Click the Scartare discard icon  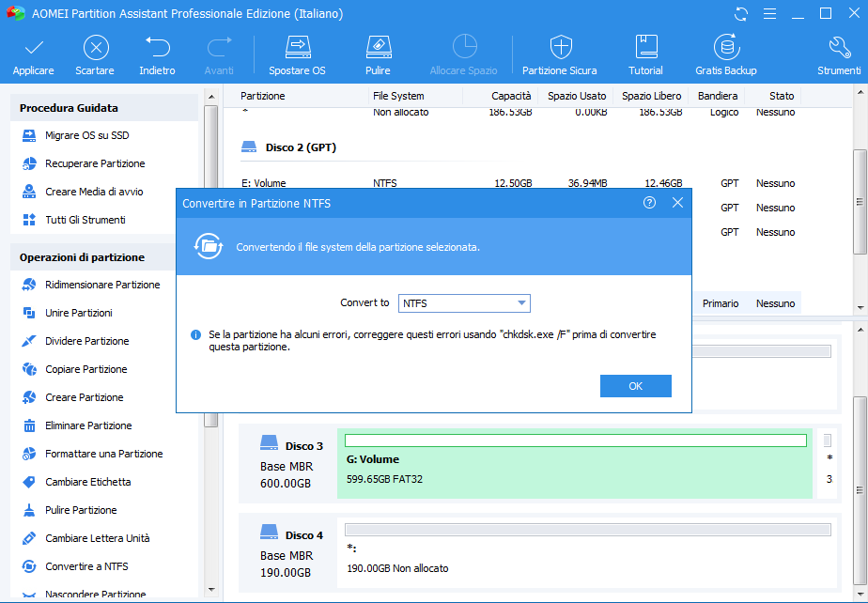(96, 48)
